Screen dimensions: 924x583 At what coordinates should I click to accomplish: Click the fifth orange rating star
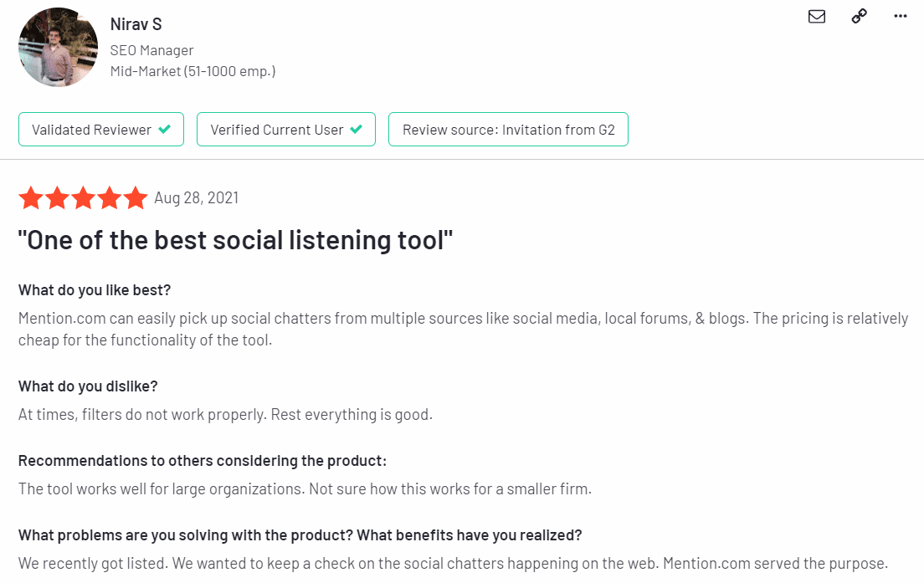136,198
